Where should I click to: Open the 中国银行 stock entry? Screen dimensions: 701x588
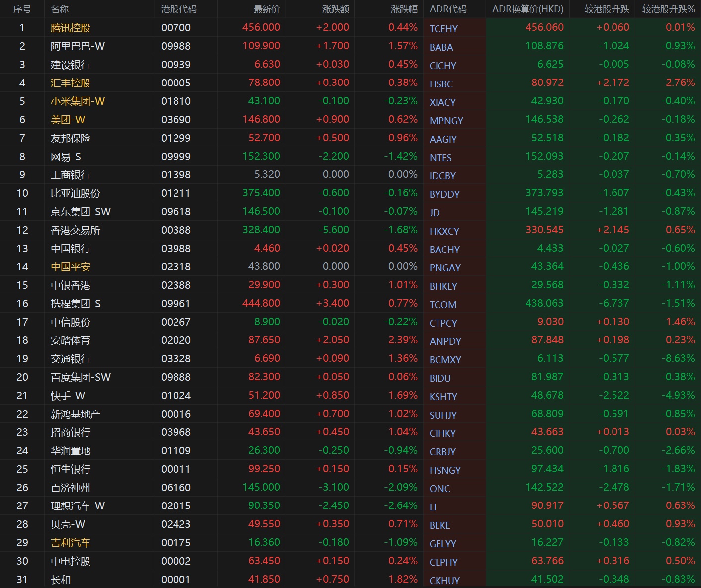click(x=71, y=249)
